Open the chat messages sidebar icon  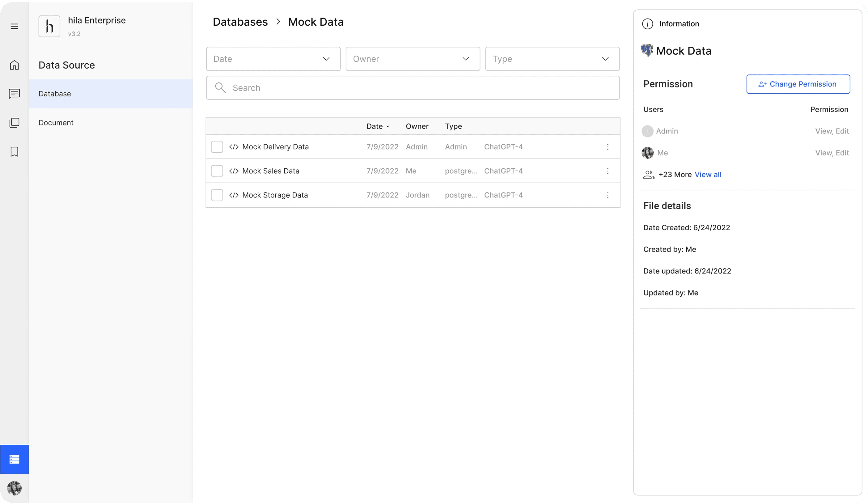(14, 94)
